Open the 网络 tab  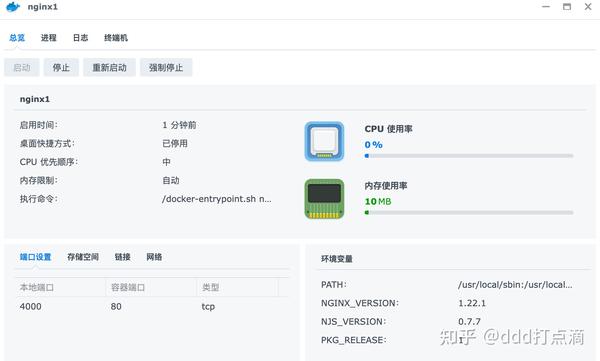point(154,257)
